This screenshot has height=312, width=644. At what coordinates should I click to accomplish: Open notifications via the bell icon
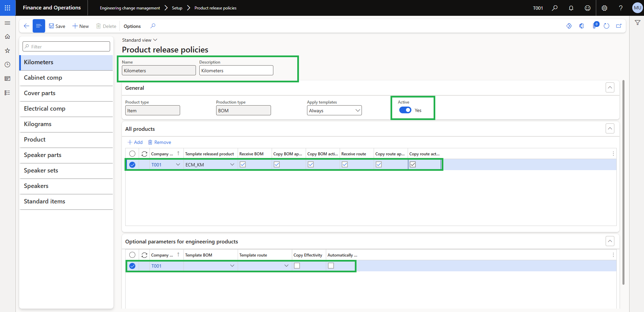click(571, 8)
